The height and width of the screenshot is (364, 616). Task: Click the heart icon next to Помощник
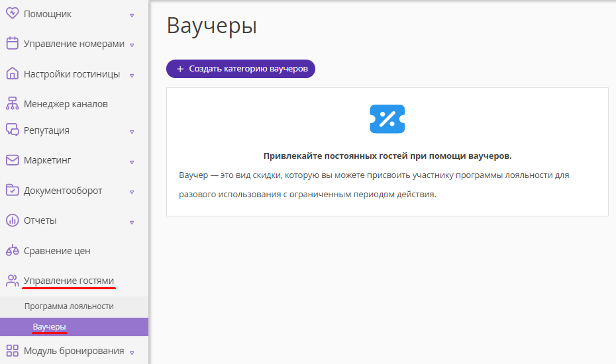pos(12,13)
